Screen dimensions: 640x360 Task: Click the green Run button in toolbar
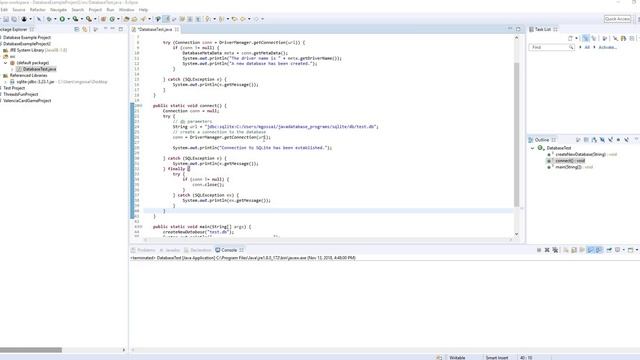tap(62, 19)
